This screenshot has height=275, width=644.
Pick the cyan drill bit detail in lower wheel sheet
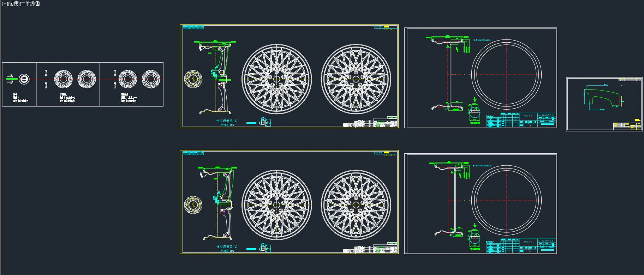[x=265, y=248]
